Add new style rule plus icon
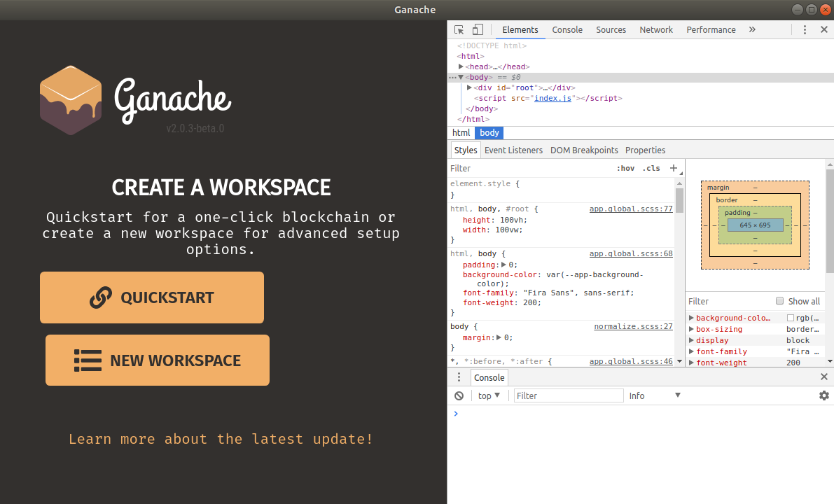This screenshot has height=504, width=834. [674, 168]
